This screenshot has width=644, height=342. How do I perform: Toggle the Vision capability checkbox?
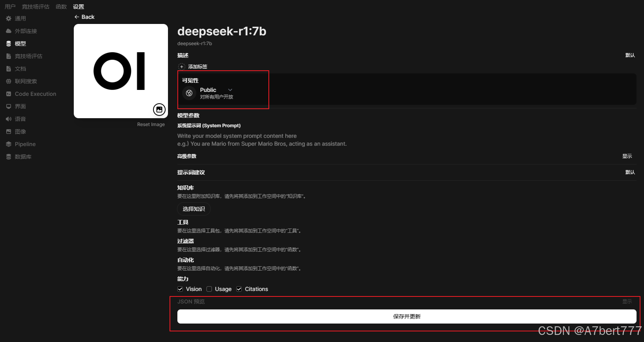(180, 289)
